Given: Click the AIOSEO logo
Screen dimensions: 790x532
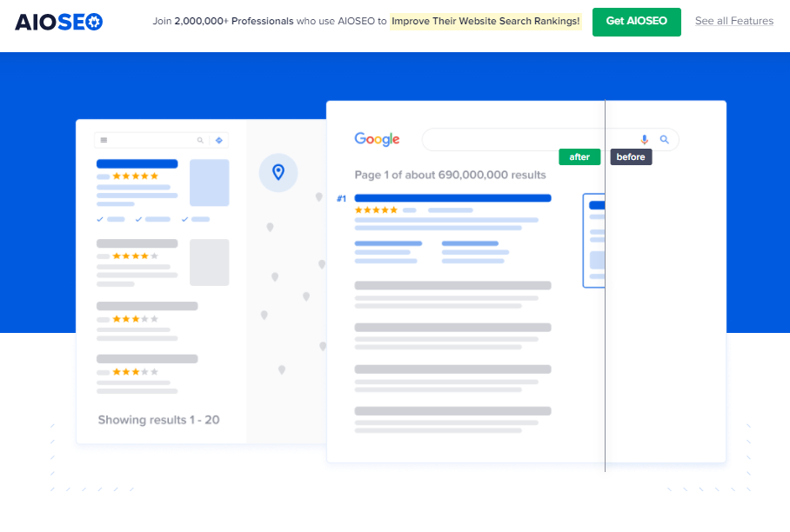Looking at the screenshot, I should click(58, 22).
